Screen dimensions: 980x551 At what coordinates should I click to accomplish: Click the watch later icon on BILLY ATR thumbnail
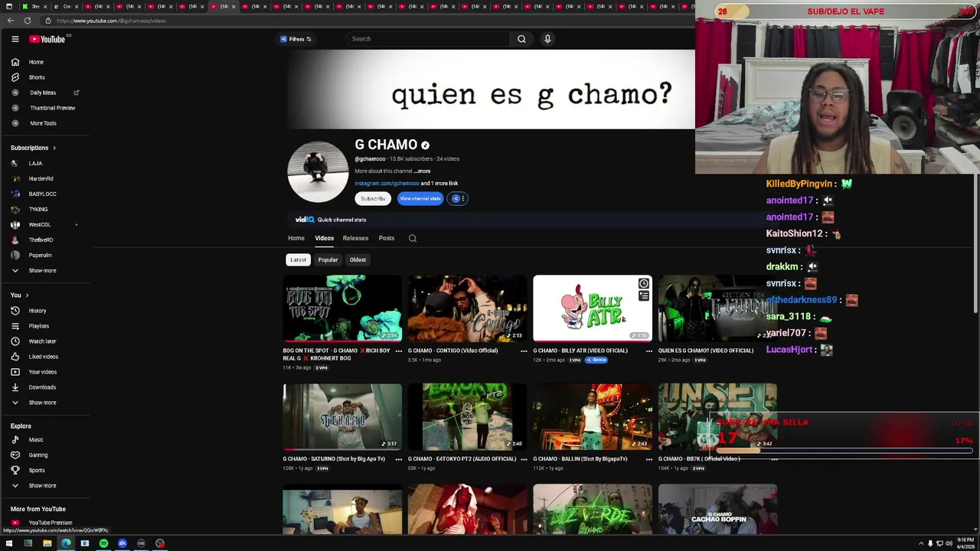[643, 284]
